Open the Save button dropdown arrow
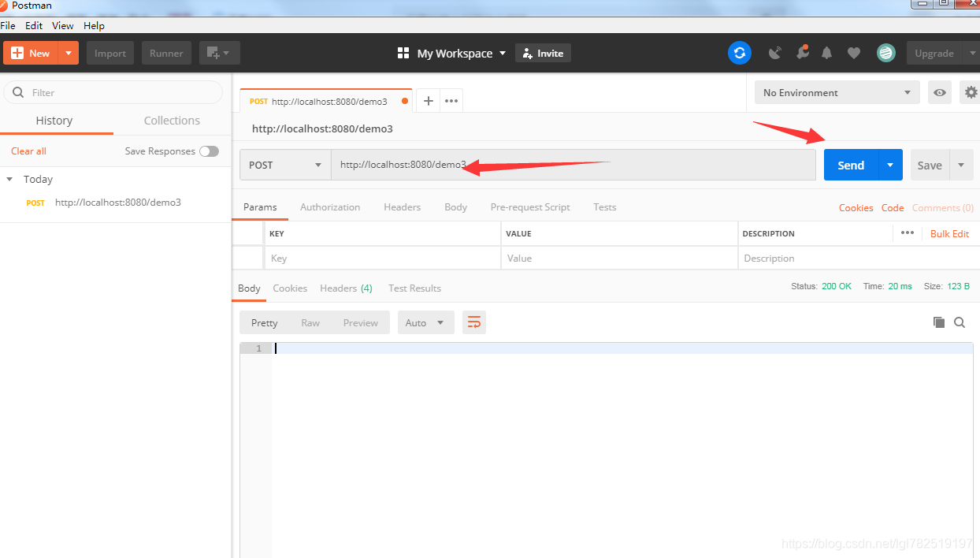 pos(961,165)
